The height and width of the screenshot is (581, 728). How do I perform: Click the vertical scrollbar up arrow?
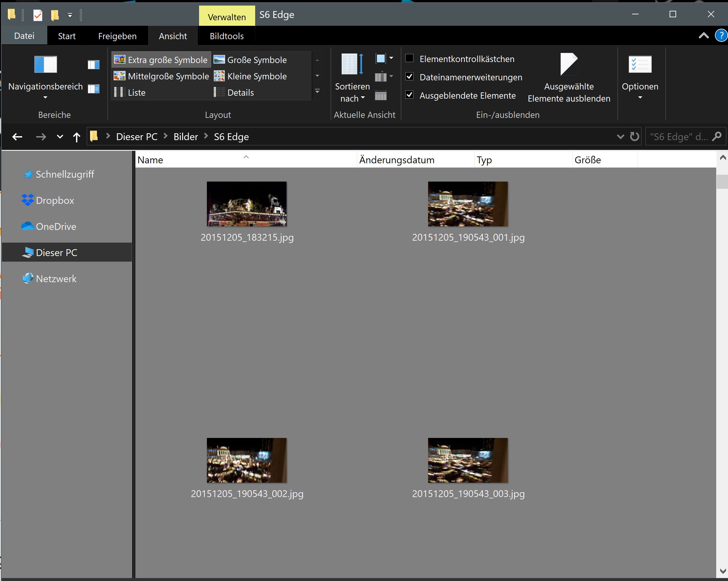pyautogui.click(x=722, y=158)
